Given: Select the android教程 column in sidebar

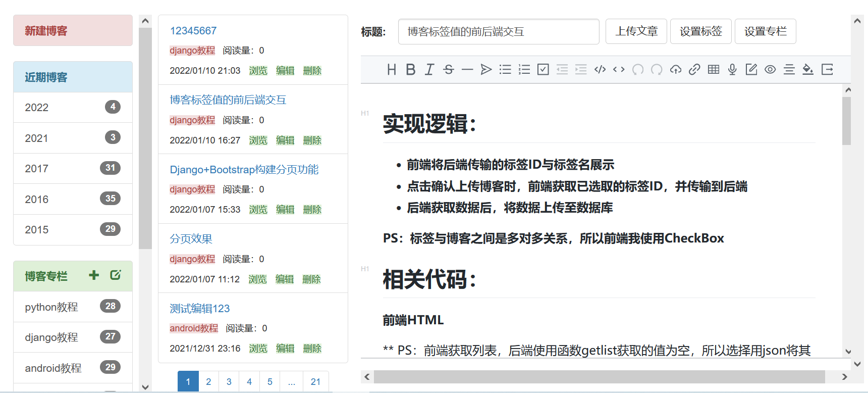Looking at the screenshot, I should [x=73, y=368].
